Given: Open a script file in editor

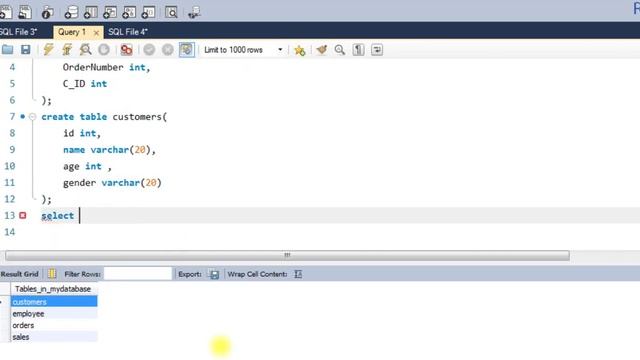Looking at the screenshot, I should click(7, 50).
